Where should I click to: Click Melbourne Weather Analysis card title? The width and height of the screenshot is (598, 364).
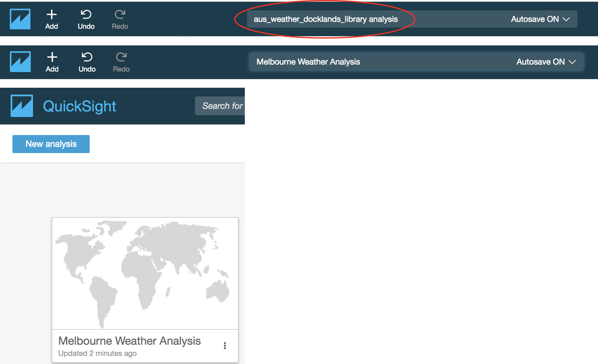click(129, 341)
